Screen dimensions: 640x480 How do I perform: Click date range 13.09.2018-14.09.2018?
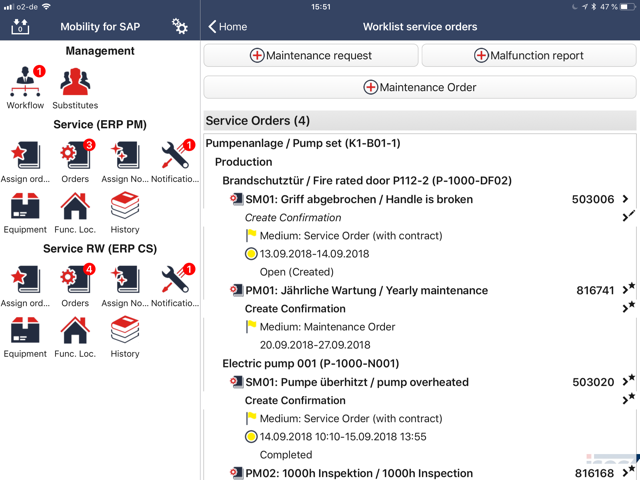[x=314, y=254]
